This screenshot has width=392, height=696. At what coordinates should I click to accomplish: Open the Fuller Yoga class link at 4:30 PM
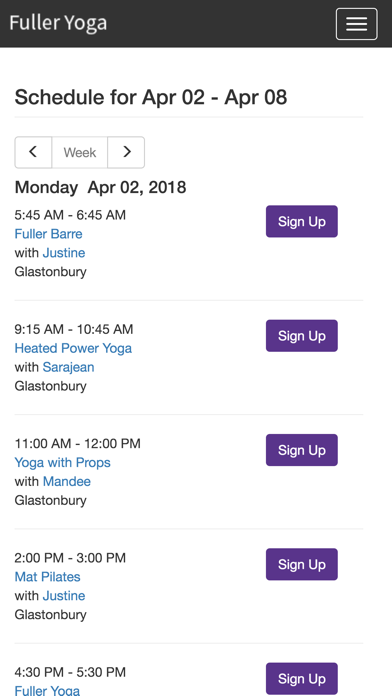[x=47, y=690]
